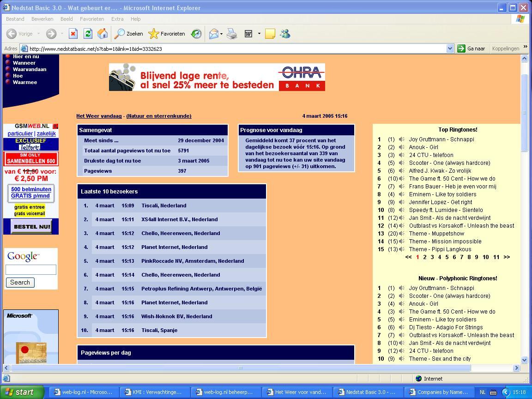The width and height of the screenshot is (532, 399).
Task: Open the Favorieten menu
Action: (92, 19)
